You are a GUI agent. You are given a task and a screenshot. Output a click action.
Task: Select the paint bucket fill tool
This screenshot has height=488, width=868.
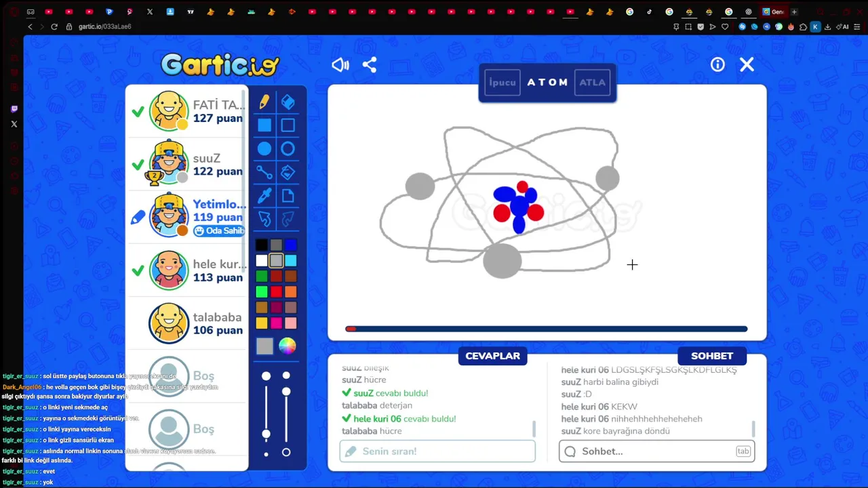tap(288, 172)
